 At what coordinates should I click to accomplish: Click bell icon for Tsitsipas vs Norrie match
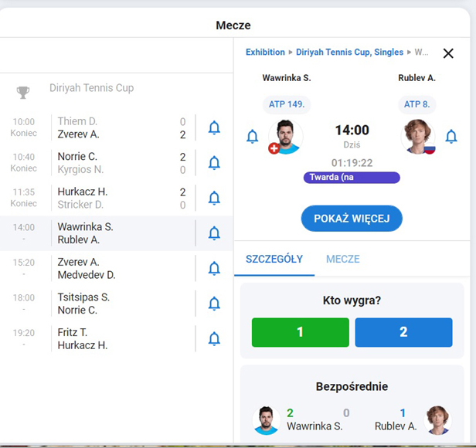215,304
